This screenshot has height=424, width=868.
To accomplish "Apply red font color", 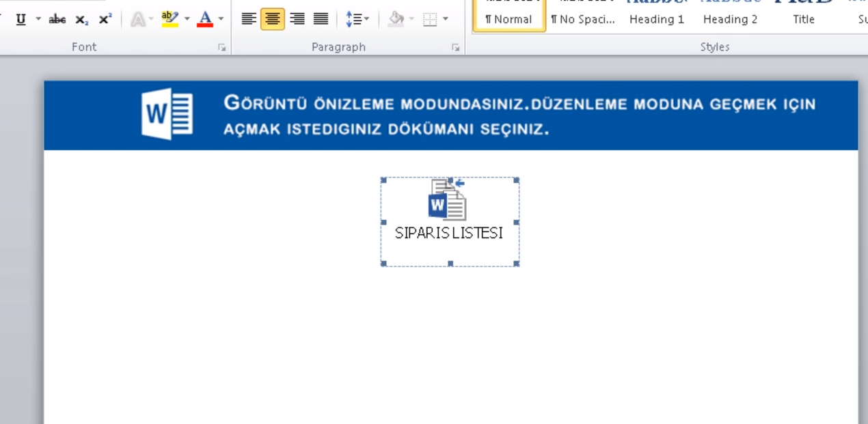I will tap(204, 19).
